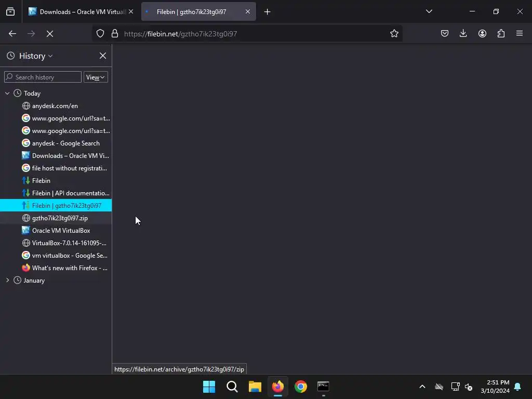This screenshot has width=532, height=399.
Task: Collapse the Today history group
Action: (x=7, y=94)
